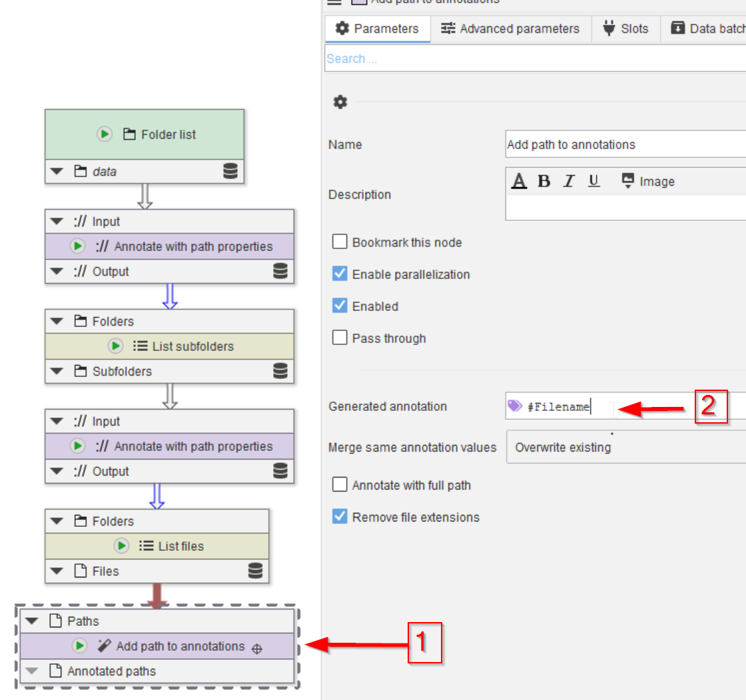Viewport: 746px width, 700px height.
Task: Expand the Paths input slot arrow
Action: [x=32, y=621]
